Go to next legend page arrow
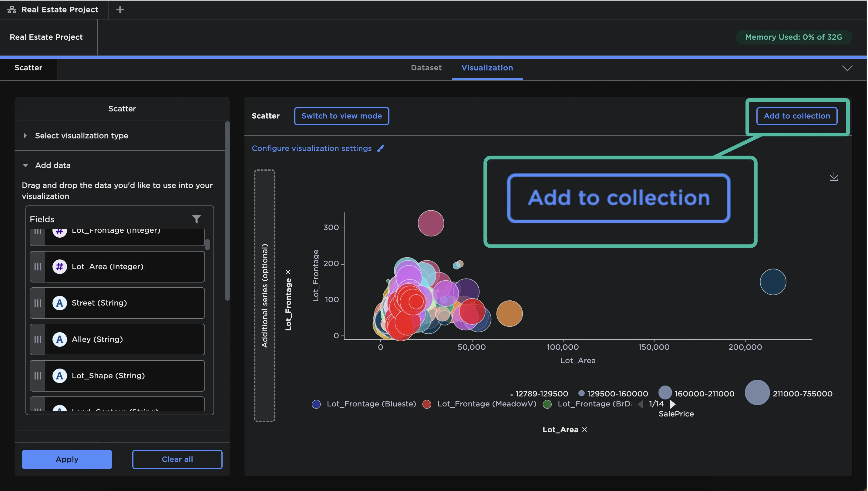 pos(673,404)
